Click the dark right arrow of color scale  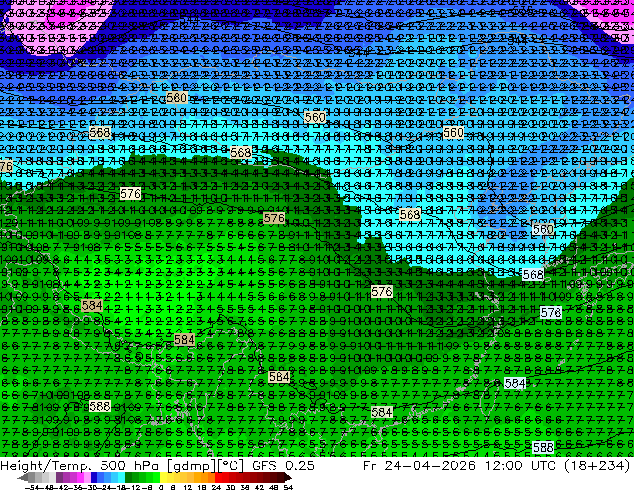pyautogui.click(x=288, y=477)
